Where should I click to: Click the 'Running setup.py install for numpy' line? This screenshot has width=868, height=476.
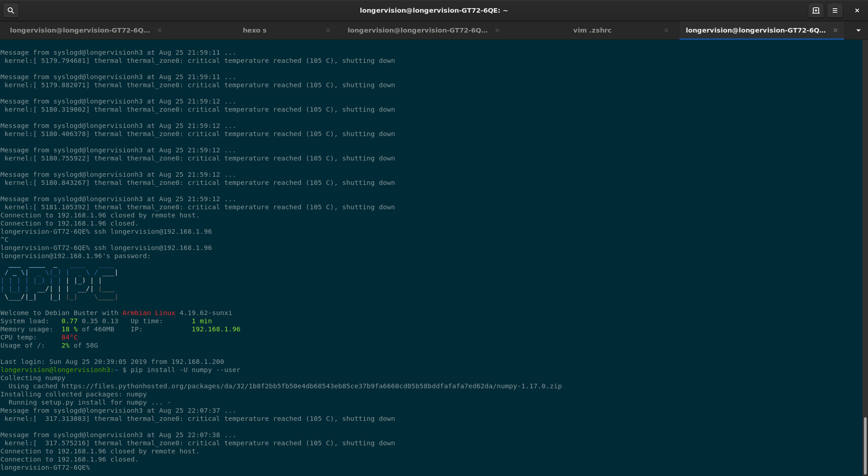coord(90,402)
